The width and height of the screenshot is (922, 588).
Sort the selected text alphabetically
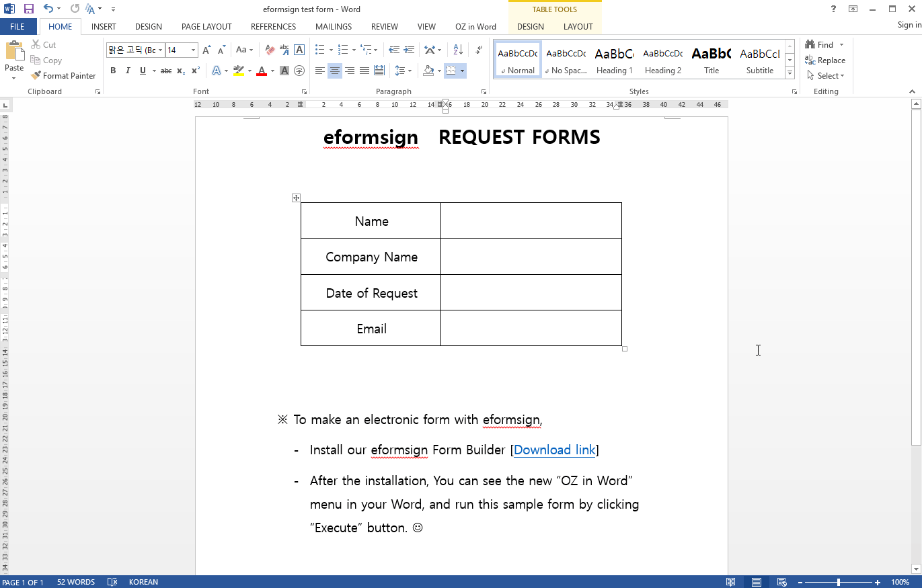point(458,50)
